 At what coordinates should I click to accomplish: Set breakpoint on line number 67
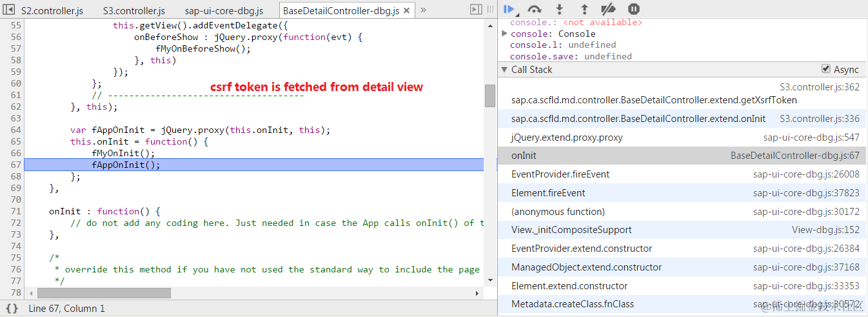(x=16, y=165)
